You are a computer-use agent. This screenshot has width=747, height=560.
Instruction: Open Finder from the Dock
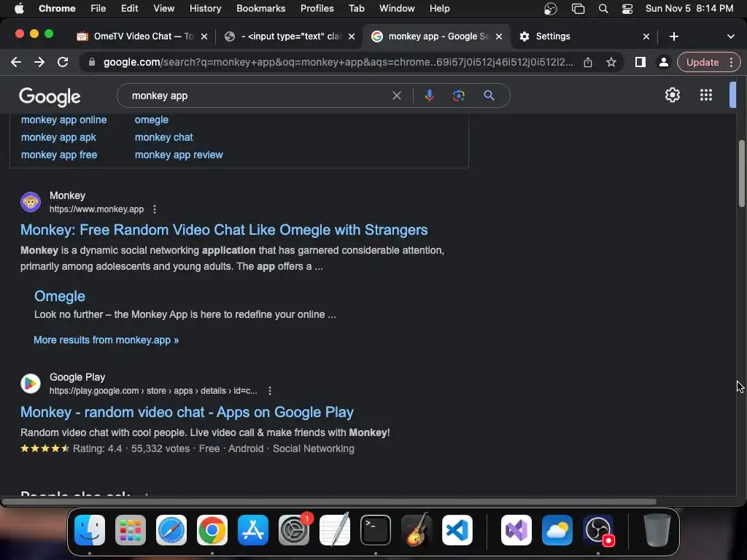[90, 530]
